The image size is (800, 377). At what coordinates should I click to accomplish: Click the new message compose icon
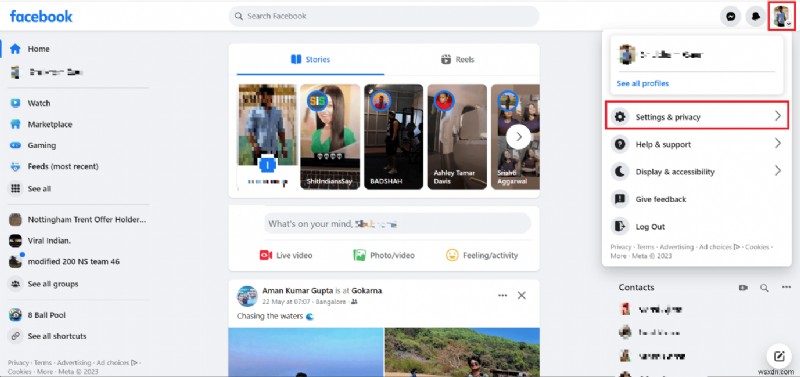tap(779, 356)
